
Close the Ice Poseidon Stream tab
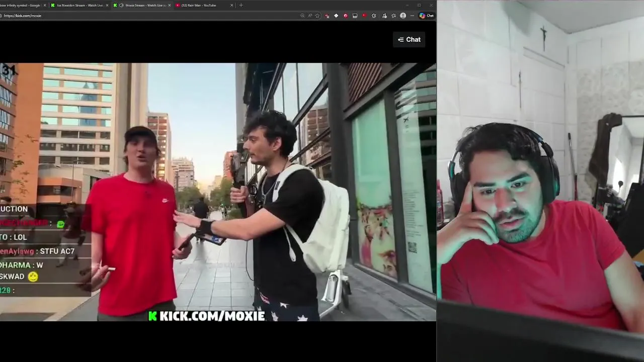pos(107,5)
